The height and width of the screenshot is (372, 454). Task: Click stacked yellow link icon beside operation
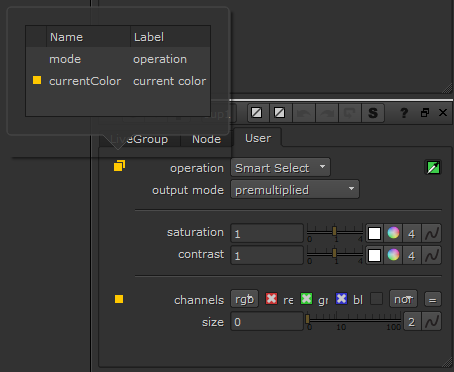point(119,166)
